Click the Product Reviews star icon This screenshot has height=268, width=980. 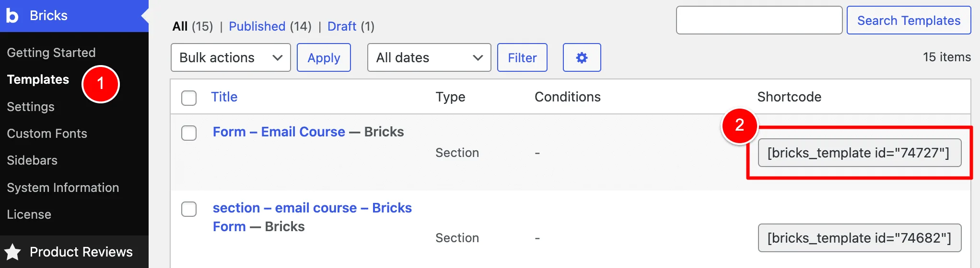13,252
